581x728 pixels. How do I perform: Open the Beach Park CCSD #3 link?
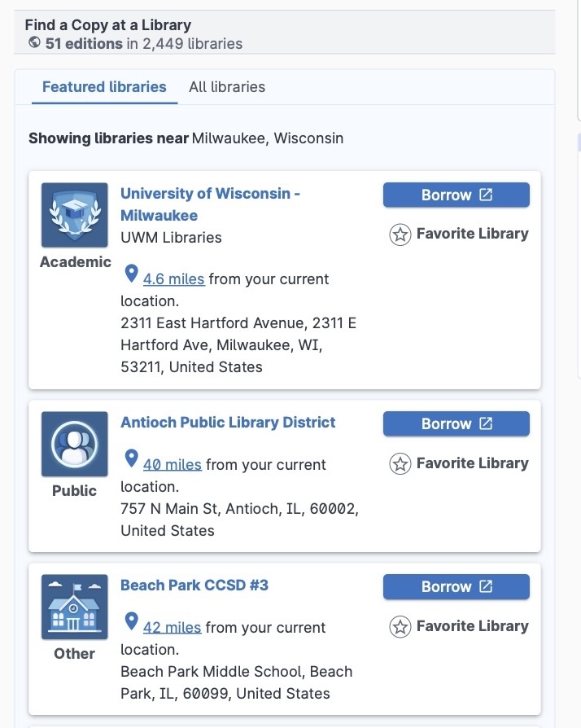194,585
